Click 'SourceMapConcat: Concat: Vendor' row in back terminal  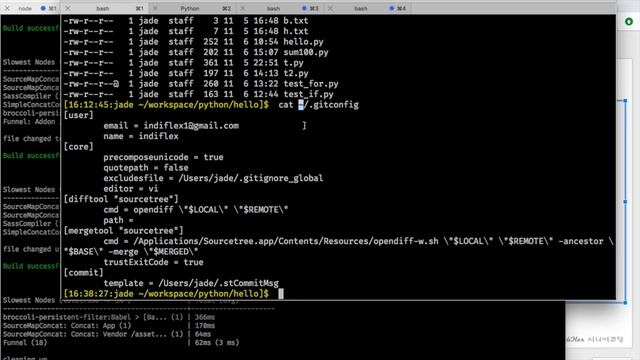pos(107,334)
